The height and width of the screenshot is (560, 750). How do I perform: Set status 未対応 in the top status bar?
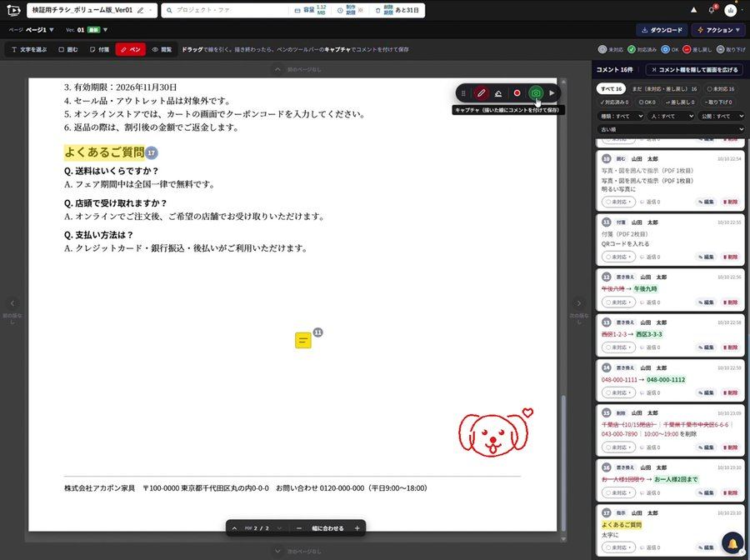611,49
